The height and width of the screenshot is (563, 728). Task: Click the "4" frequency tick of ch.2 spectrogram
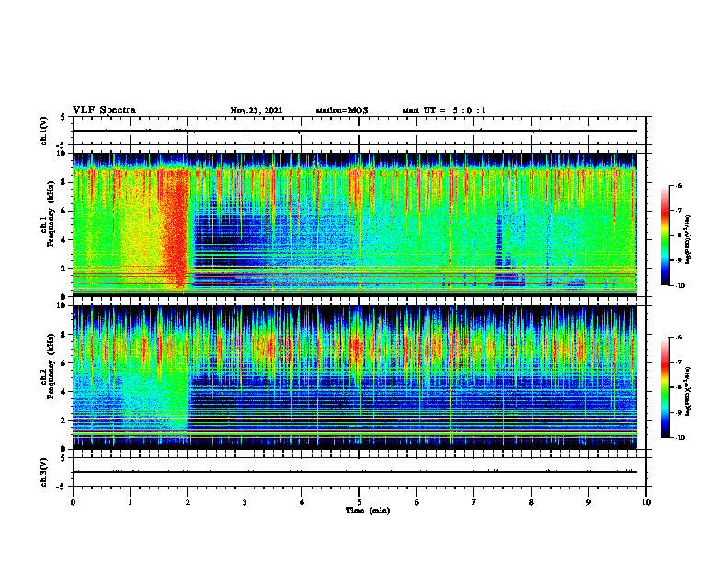click(x=65, y=392)
